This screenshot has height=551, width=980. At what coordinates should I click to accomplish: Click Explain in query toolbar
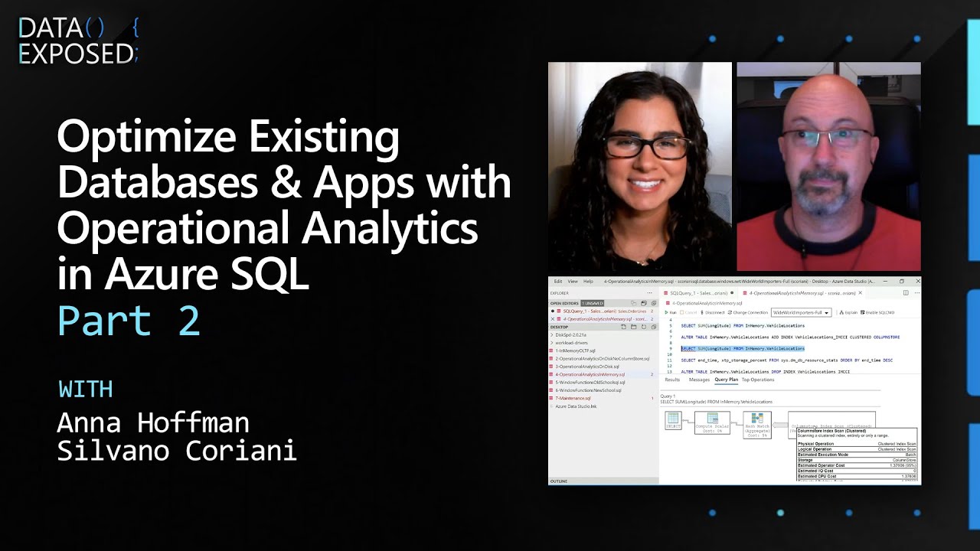848,312
